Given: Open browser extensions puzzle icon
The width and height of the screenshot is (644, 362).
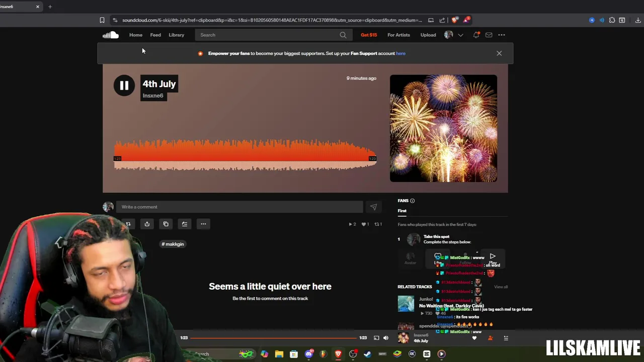Looking at the screenshot, I should pyautogui.click(x=612, y=20).
